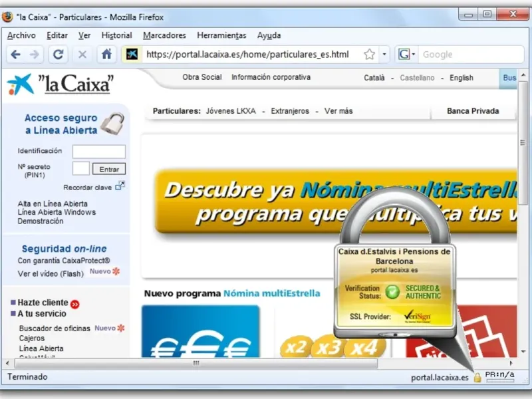Image resolution: width=532 pixels, height=399 pixels.
Task: Open the Editar menu
Action: 57,35
